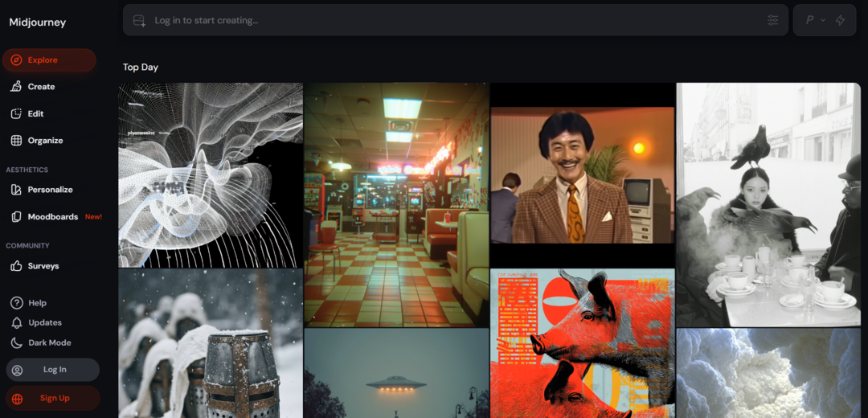This screenshot has height=418, width=868.
Task: Click the prompt input field
Action: 450,20
